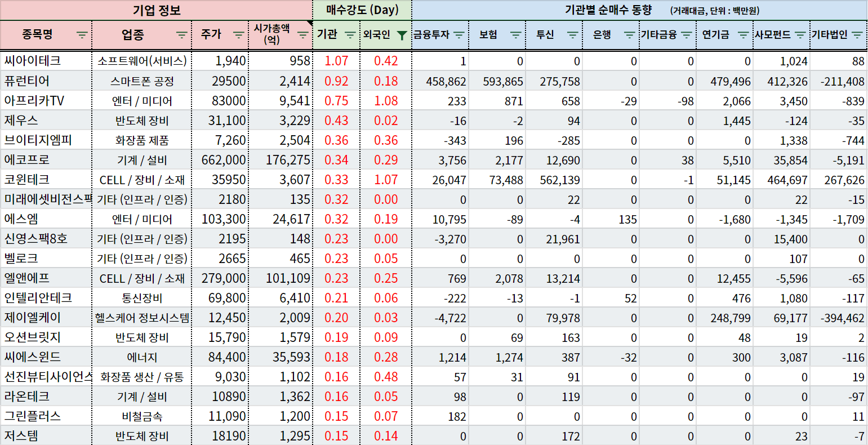Select the 1.08 외국인 strength cell for 아프리카TV

point(385,100)
